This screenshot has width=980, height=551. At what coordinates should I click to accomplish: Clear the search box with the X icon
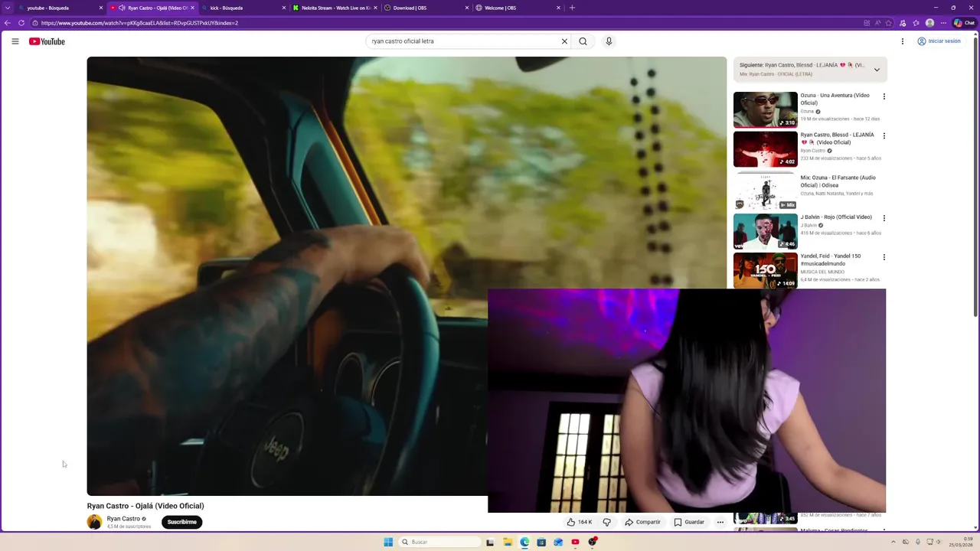pyautogui.click(x=564, y=41)
